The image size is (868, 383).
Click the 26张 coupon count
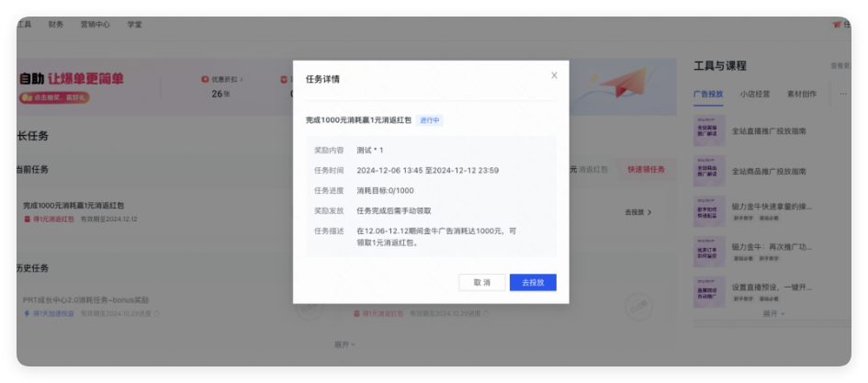click(x=220, y=94)
